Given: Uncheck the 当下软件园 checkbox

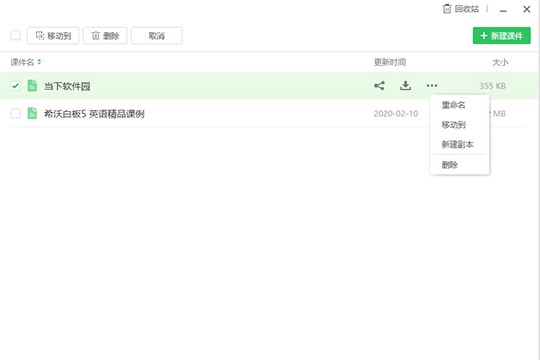Looking at the screenshot, I should [15, 85].
